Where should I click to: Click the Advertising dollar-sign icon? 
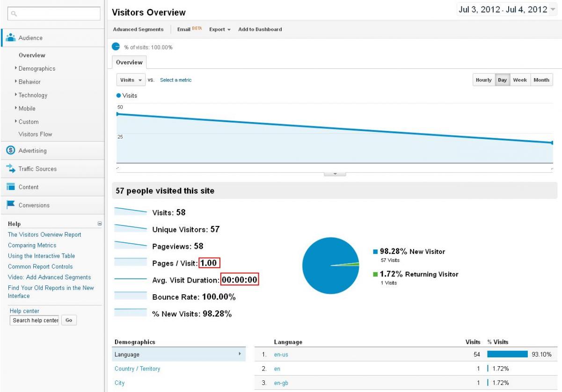click(x=10, y=151)
